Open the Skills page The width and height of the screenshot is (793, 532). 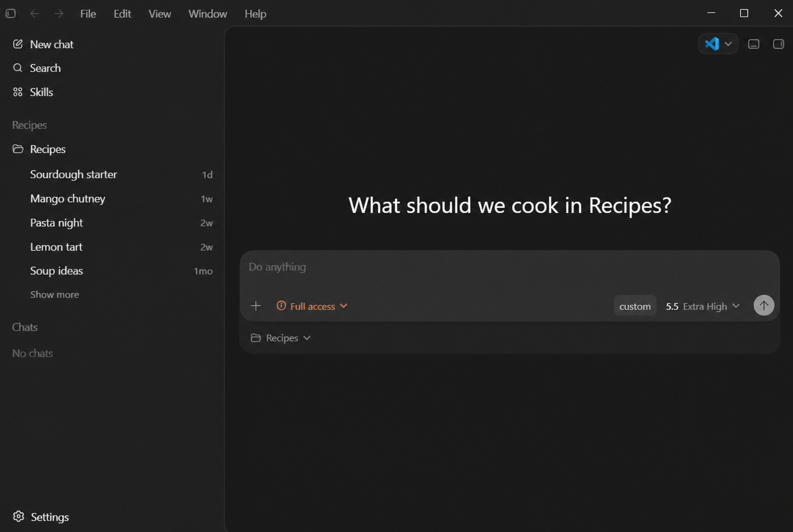coord(33,92)
